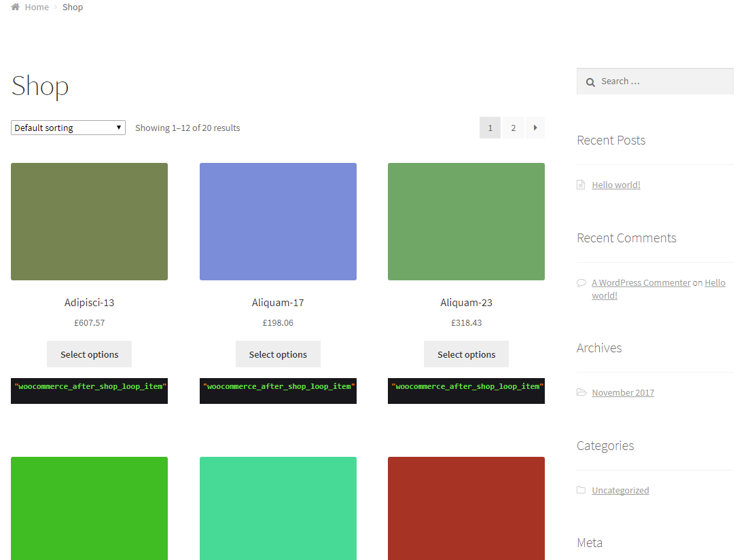Click the search magnifier icon
Viewport: 752px width, 560px height.
[x=590, y=82]
